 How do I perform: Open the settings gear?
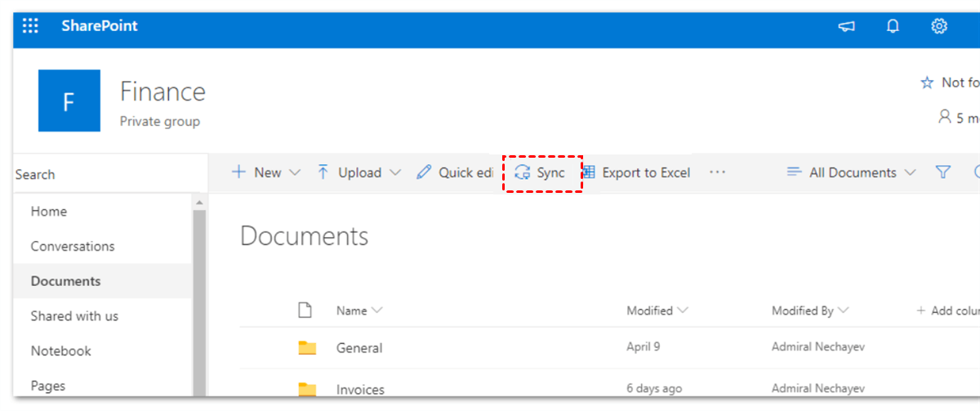(939, 26)
